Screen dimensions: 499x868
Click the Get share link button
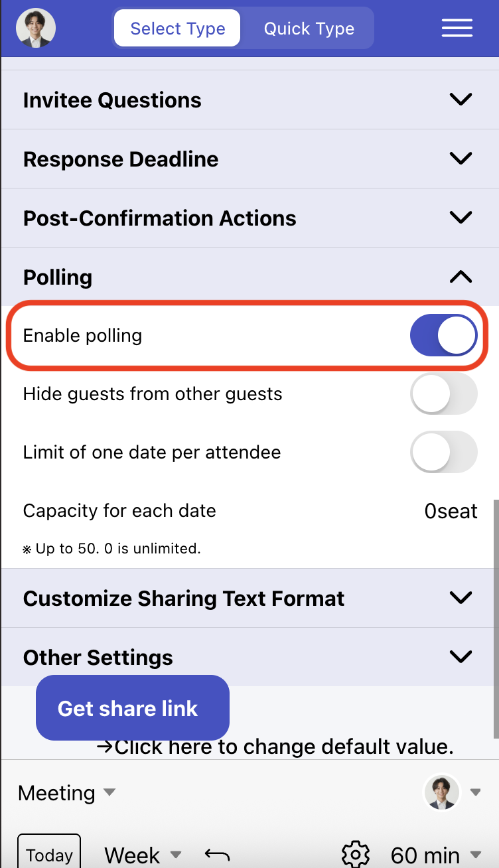(x=132, y=707)
